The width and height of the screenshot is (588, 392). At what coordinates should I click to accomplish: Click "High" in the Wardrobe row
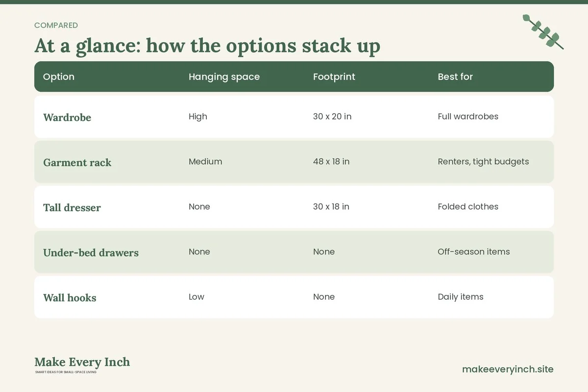coord(198,117)
